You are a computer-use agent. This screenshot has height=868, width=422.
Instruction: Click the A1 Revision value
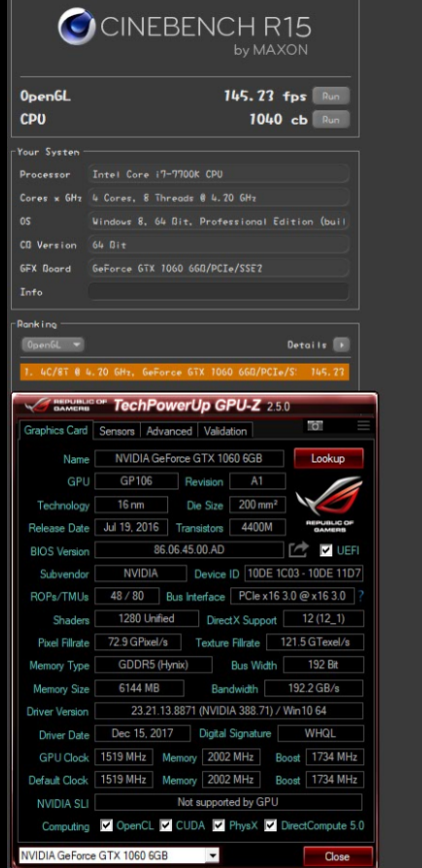[x=257, y=481]
